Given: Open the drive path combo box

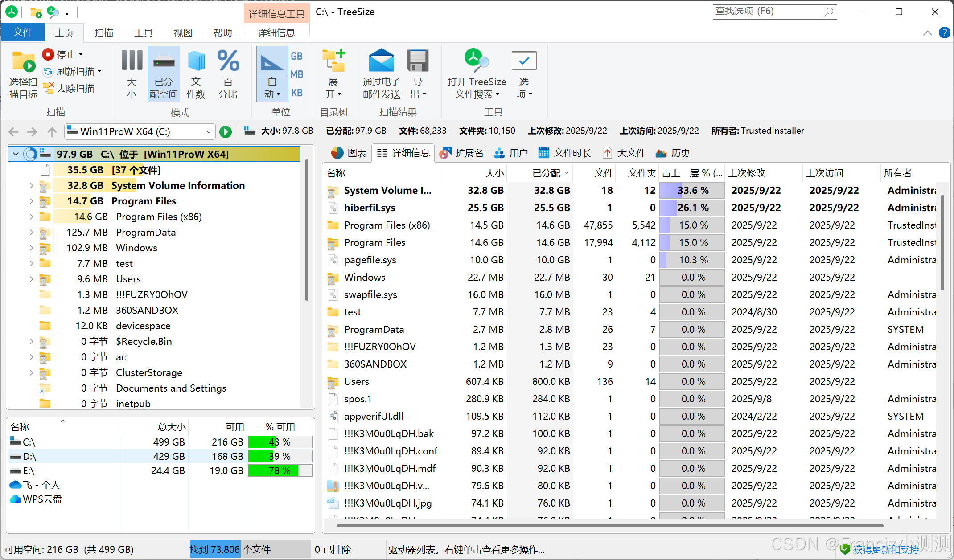Looking at the screenshot, I should pyautogui.click(x=140, y=132).
